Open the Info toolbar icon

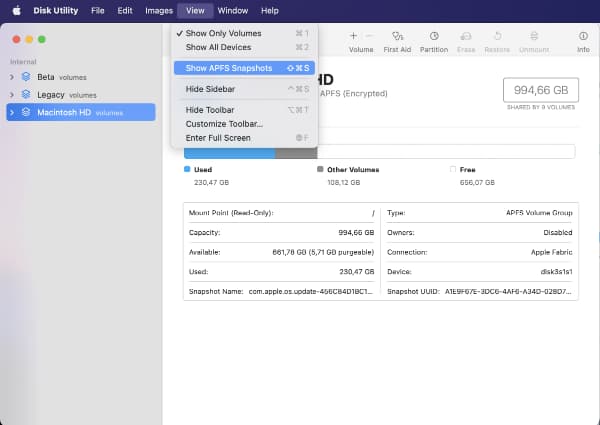click(x=583, y=36)
